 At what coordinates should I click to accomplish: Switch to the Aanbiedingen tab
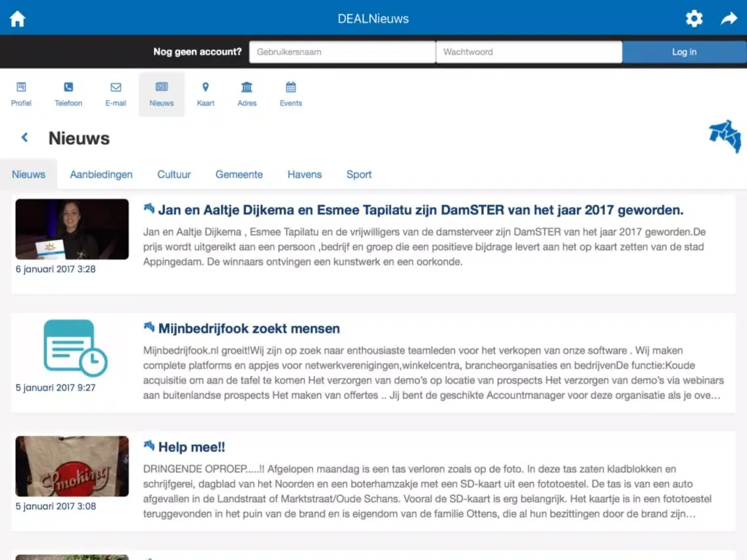[x=101, y=174]
